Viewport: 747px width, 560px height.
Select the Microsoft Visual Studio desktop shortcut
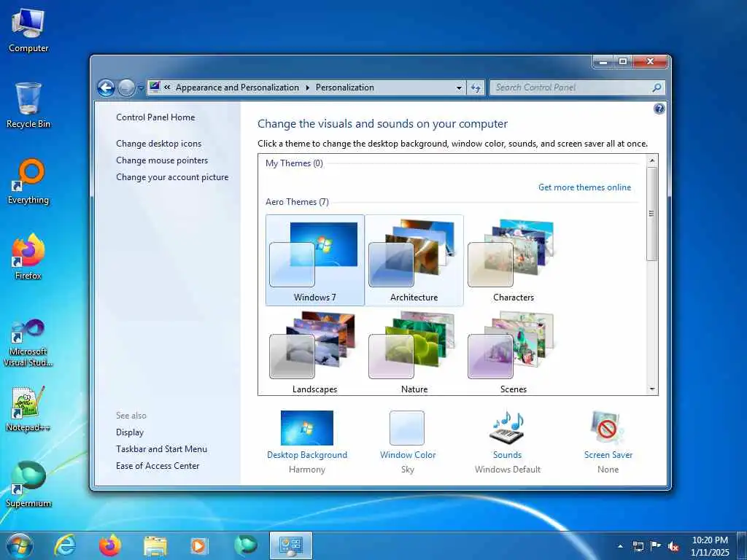point(28,343)
